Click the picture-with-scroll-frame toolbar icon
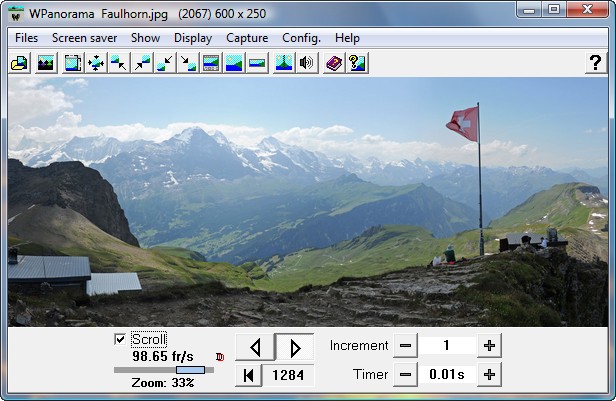Viewport: 616px width, 401px height. pyautogui.click(x=73, y=63)
